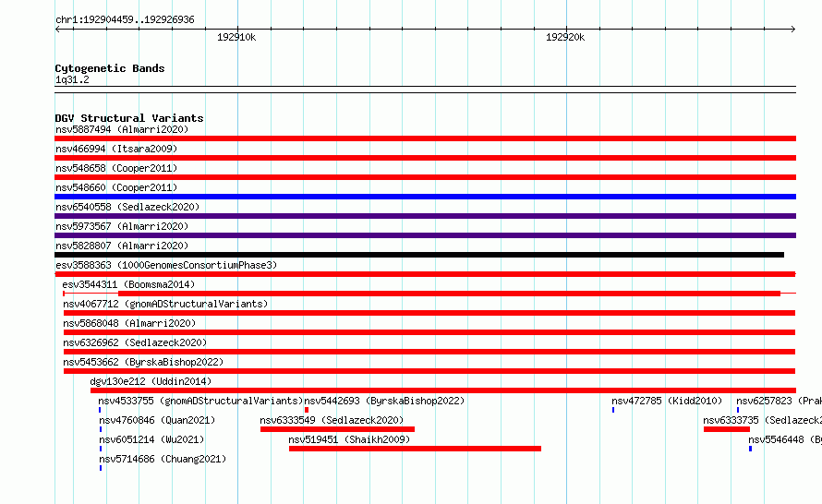Open nsv6333549 (Sedlazeck2020) label
Viewport: 822px width, 504px height.
pyautogui.click(x=332, y=420)
